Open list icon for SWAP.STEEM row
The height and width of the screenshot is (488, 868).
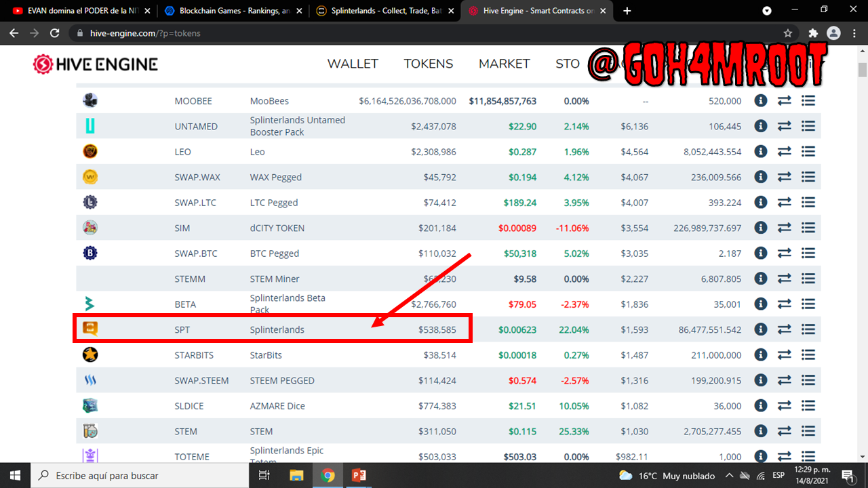(808, 380)
